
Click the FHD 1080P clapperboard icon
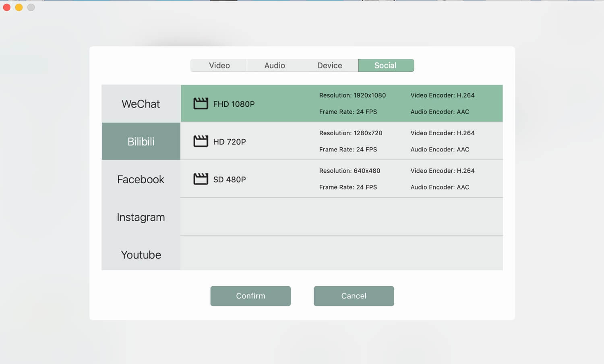pyautogui.click(x=201, y=103)
